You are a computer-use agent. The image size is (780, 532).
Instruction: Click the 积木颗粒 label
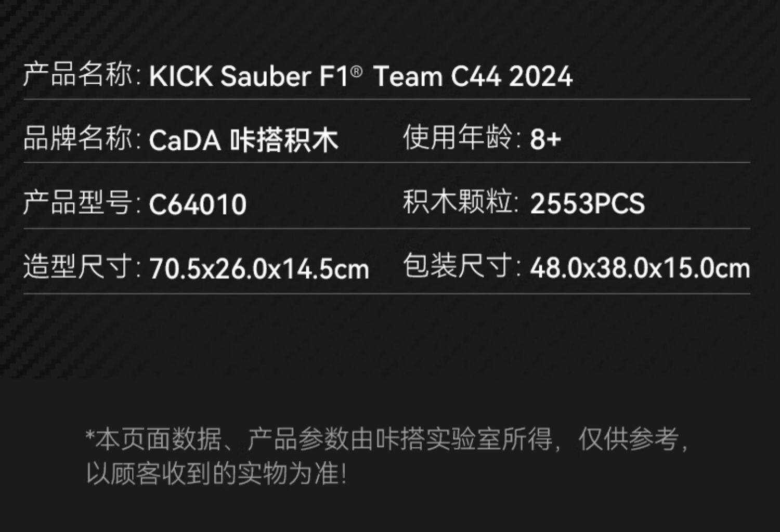[x=458, y=202]
